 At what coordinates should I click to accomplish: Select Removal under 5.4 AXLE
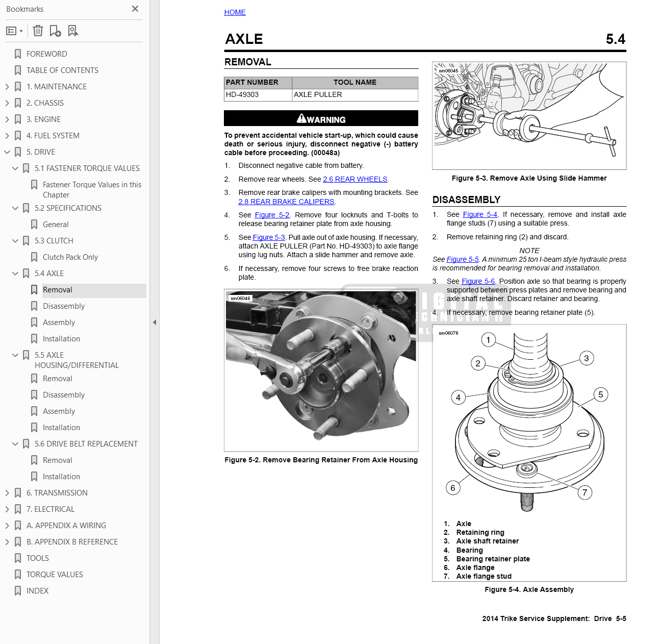click(58, 290)
